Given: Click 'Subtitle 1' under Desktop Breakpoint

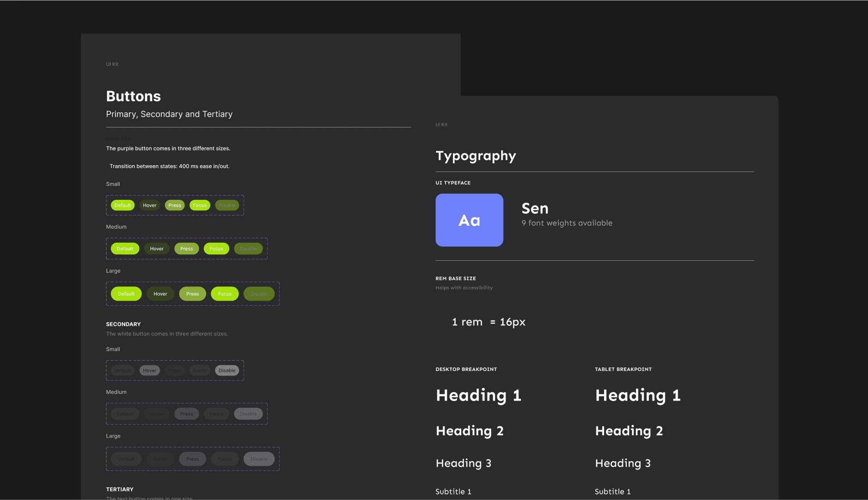Looking at the screenshot, I should [453, 492].
